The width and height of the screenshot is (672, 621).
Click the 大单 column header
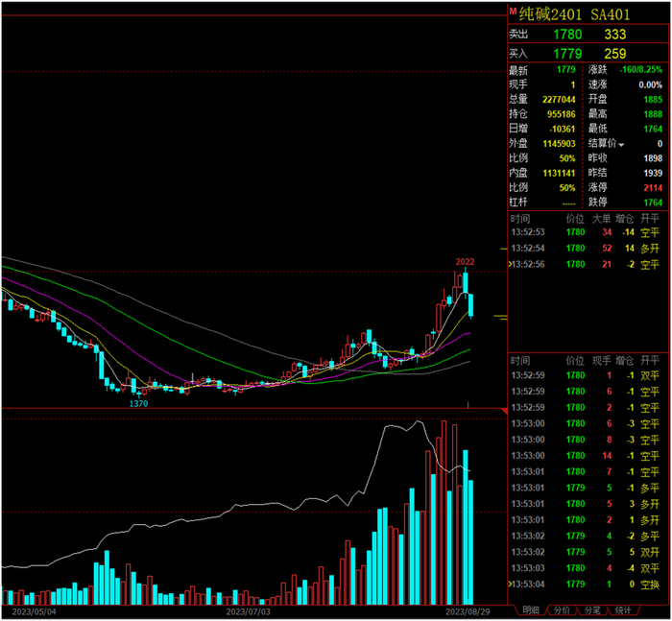(x=601, y=219)
